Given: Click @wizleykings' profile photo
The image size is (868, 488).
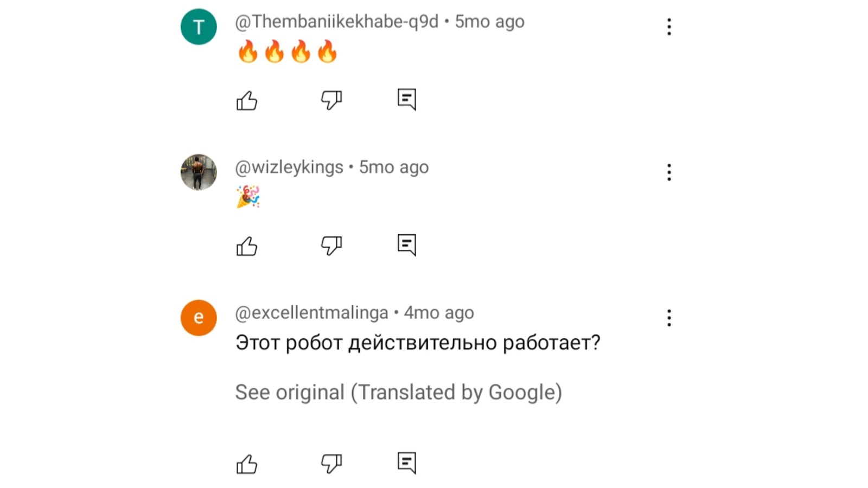Looking at the screenshot, I should 199,172.
